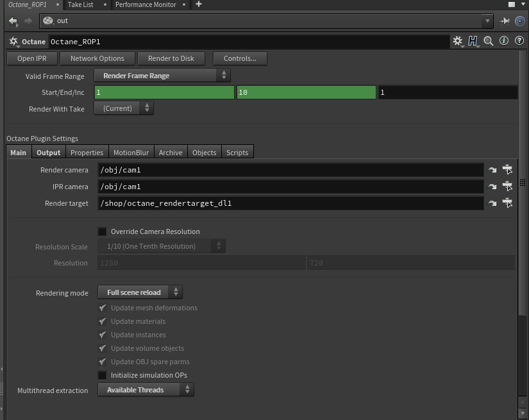
Task: Jump to the Render target operator with the arrow icon
Action: pos(492,203)
